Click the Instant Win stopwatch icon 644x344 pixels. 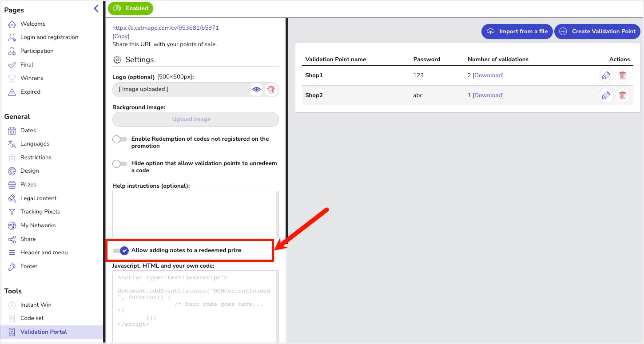[12, 305]
